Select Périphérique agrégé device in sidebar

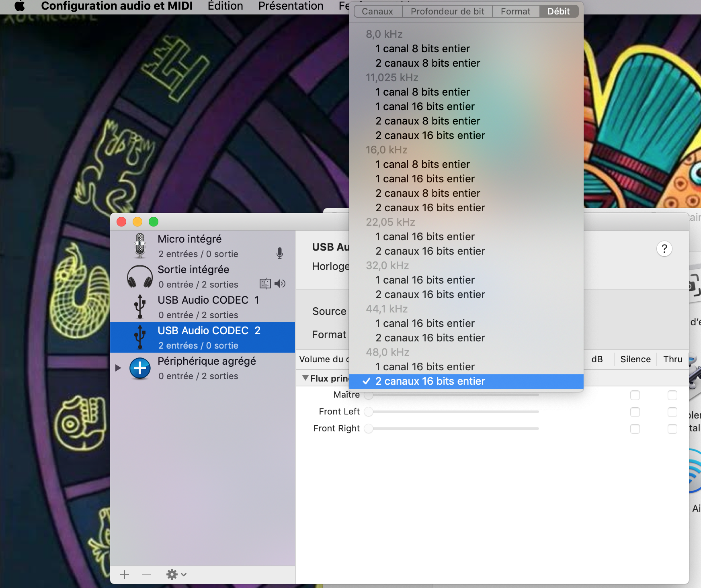coord(203,368)
